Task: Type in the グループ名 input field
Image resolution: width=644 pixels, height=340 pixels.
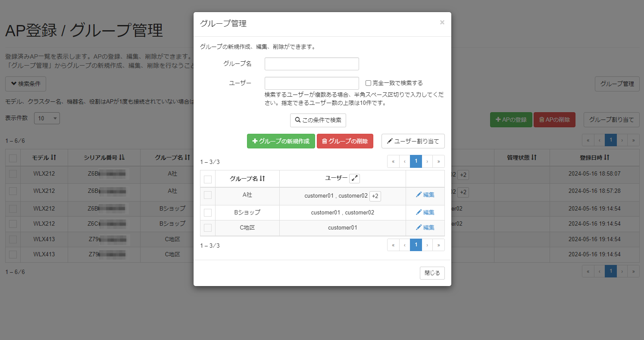Action: coord(312,63)
